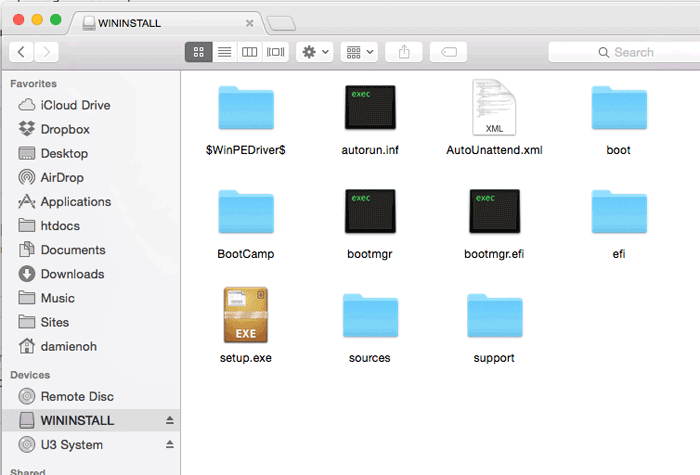Select the WININSTALL tab
Viewport: 700px width, 475px height.
pyautogui.click(x=167, y=23)
